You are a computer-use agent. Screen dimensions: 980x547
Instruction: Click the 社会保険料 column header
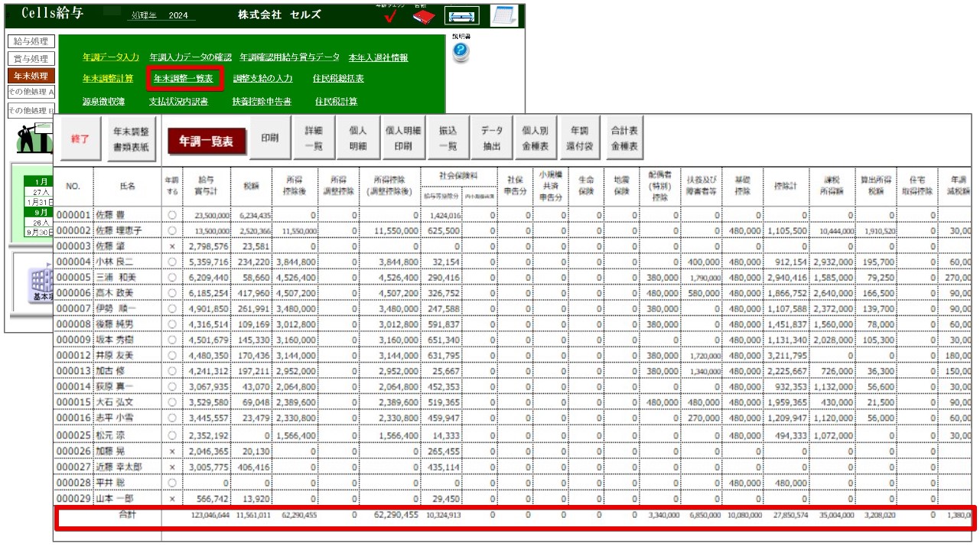[x=458, y=176]
